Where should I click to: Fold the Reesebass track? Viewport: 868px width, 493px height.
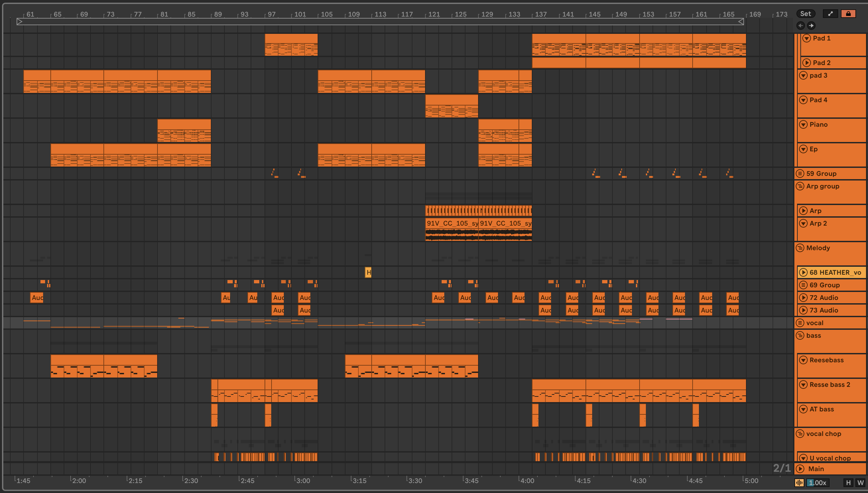click(x=803, y=360)
